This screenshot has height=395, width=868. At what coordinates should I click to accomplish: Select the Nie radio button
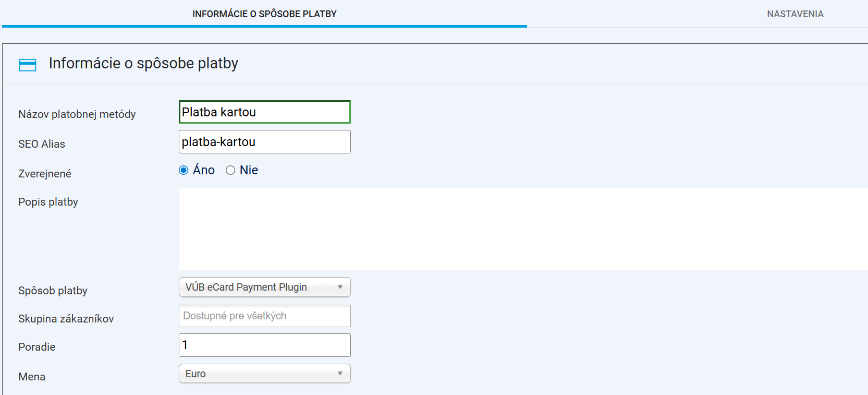(x=230, y=170)
